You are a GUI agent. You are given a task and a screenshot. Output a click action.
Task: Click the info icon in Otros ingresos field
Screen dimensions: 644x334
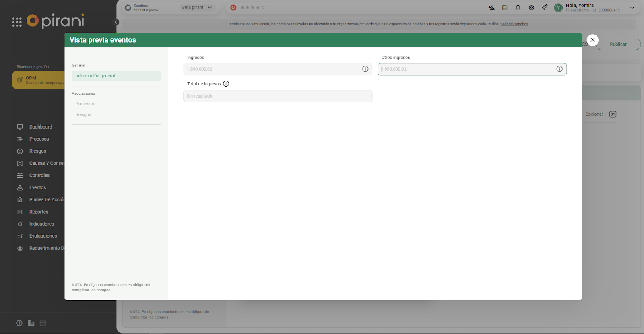click(559, 69)
